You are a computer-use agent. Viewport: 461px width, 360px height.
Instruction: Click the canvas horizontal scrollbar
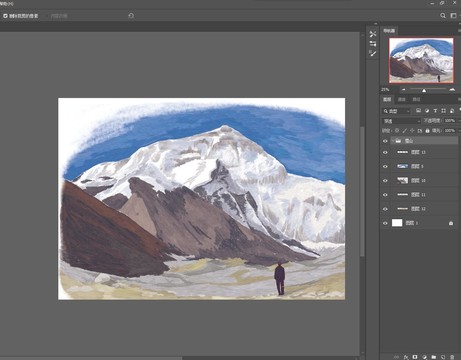click(x=91, y=358)
